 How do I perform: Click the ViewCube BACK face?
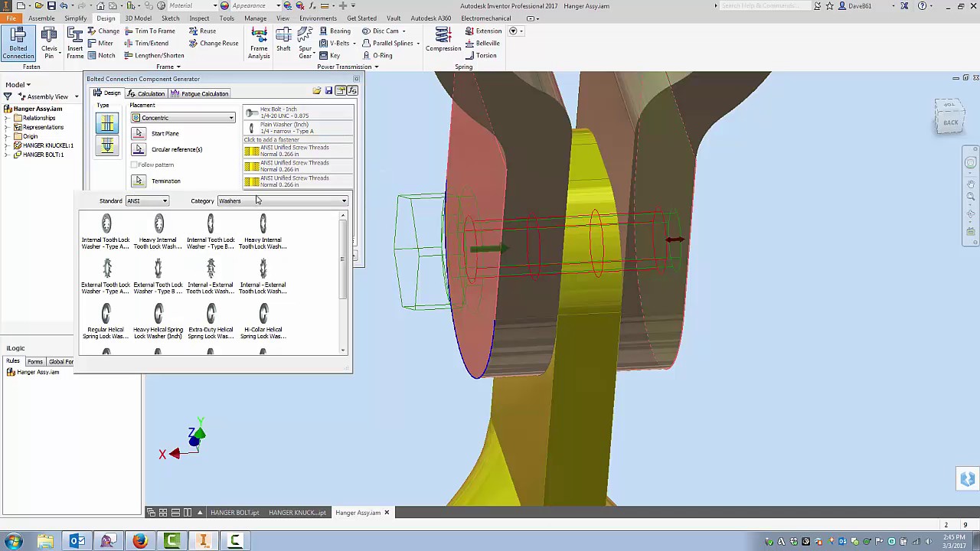pyautogui.click(x=950, y=122)
